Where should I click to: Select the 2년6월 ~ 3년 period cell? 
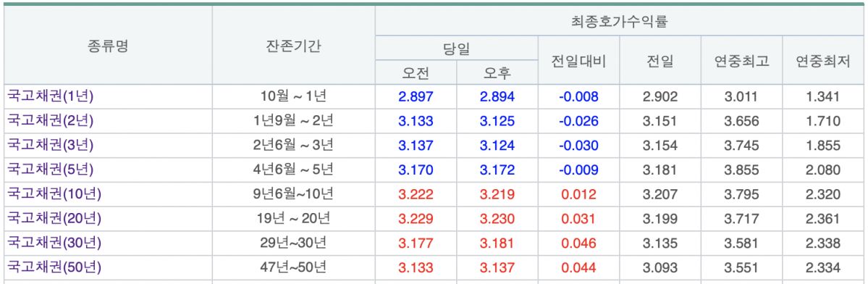pos(293,145)
